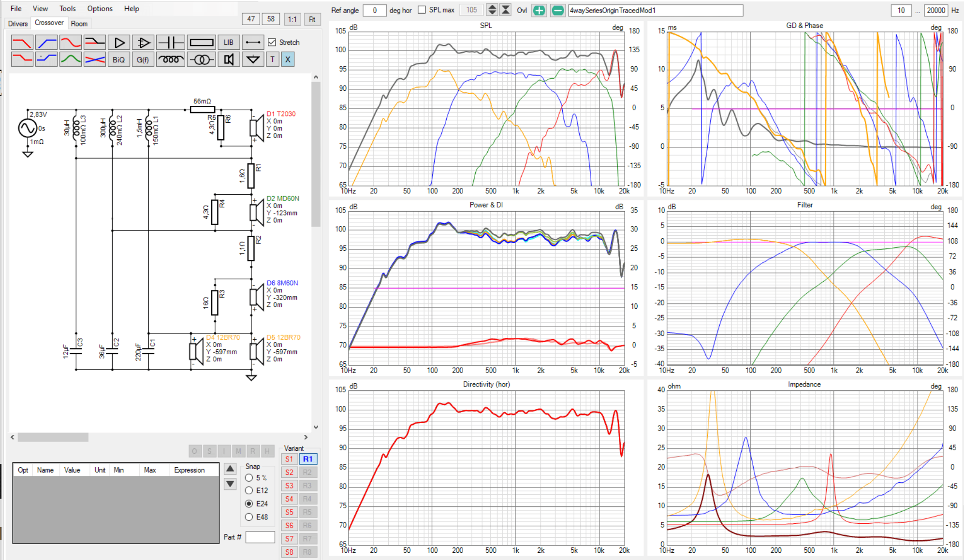Switch to variant S2
Image resolution: width=964 pixels, height=560 pixels.
[x=289, y=473]
